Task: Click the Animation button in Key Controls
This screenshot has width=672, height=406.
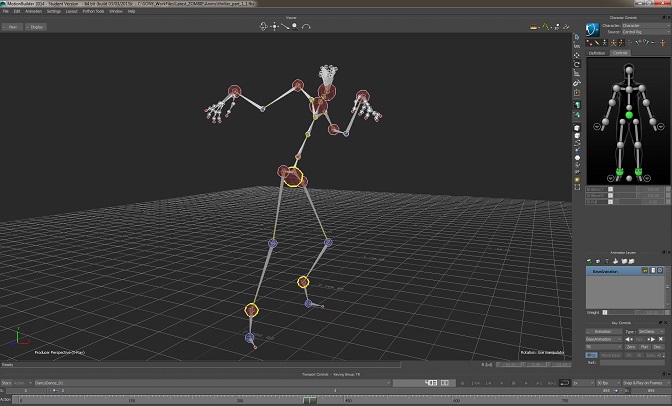Action: click(x=603, y=331)
